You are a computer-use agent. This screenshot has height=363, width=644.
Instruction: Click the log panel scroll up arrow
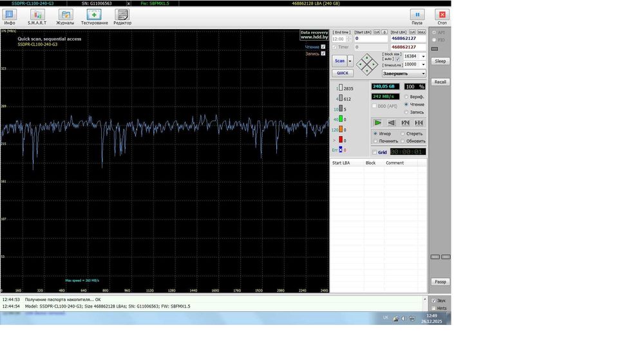424,299
